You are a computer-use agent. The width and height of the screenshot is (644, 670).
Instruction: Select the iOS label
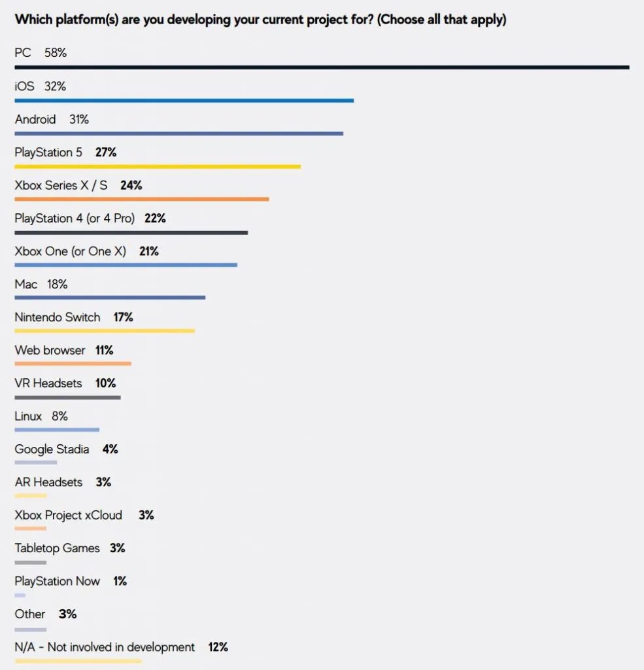click(25, 86)
